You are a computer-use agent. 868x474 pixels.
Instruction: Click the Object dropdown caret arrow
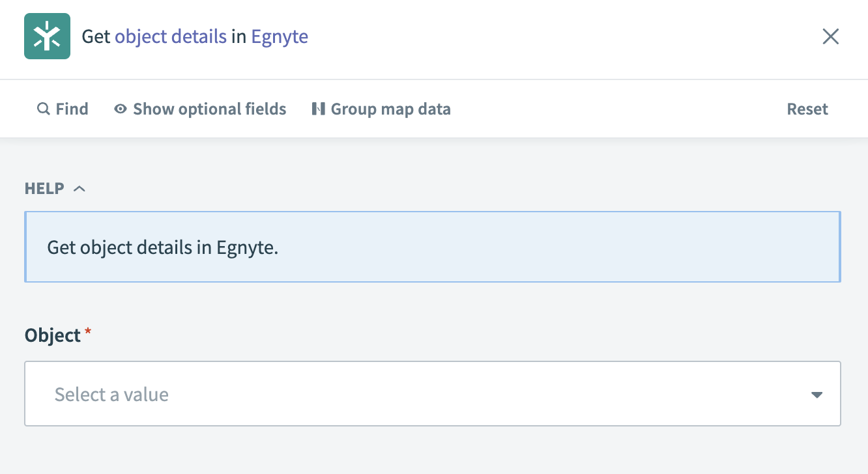tap(816, 395)
